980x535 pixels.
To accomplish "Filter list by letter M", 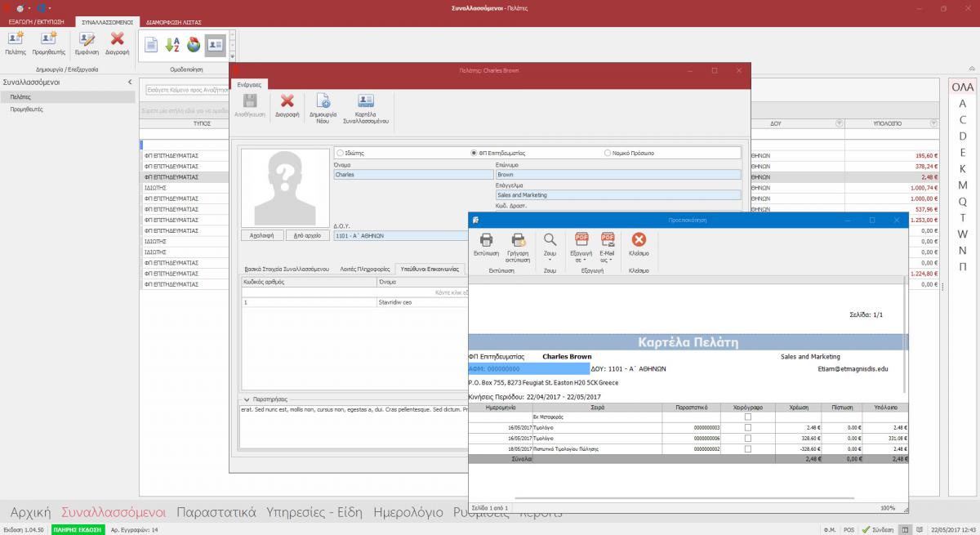I will (963, 185).
